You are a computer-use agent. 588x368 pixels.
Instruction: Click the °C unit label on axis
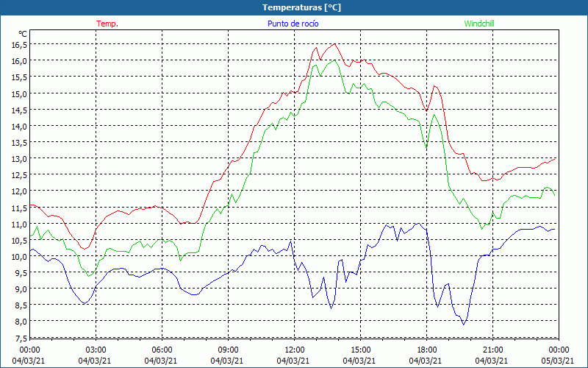(23, 34)
